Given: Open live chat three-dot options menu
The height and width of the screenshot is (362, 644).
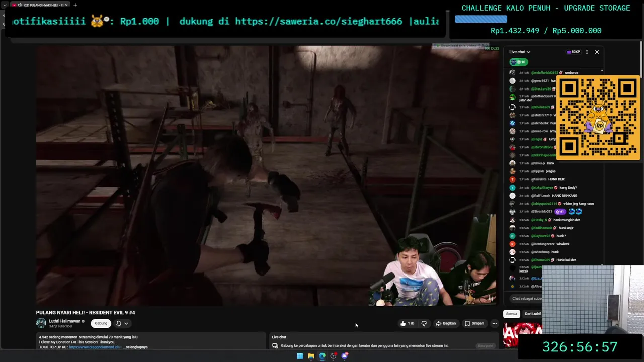Looking at the screenshot, I should pos(587,52).
